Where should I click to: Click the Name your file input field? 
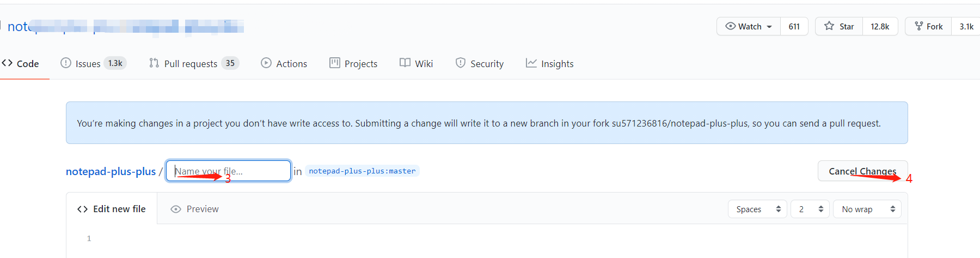(229, 171)
